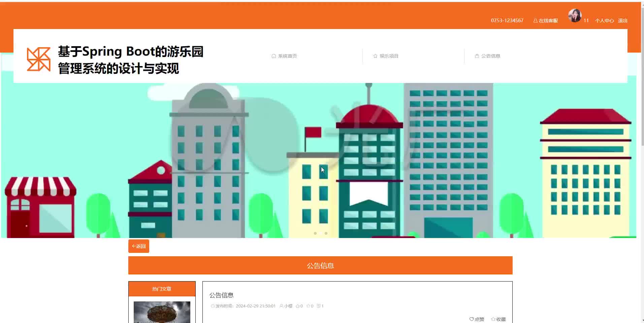The image size is (644, 323).
Task: Click the home icon beside 系统首页
Action: pyautogui.click(x=274, y=56)
